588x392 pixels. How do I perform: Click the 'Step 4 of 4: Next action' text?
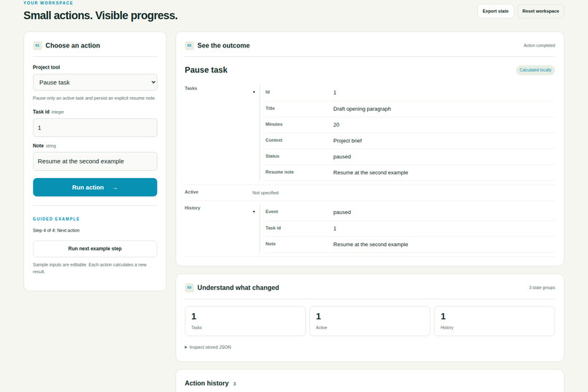point(56,231)
